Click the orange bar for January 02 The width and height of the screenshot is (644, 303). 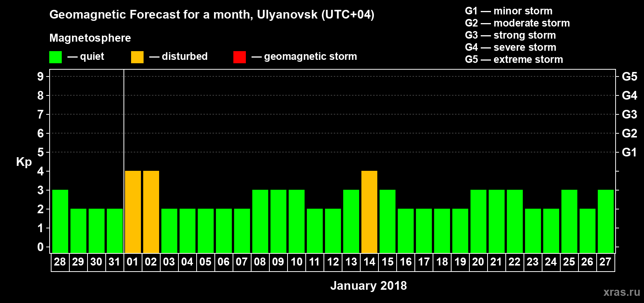(151, 212)
